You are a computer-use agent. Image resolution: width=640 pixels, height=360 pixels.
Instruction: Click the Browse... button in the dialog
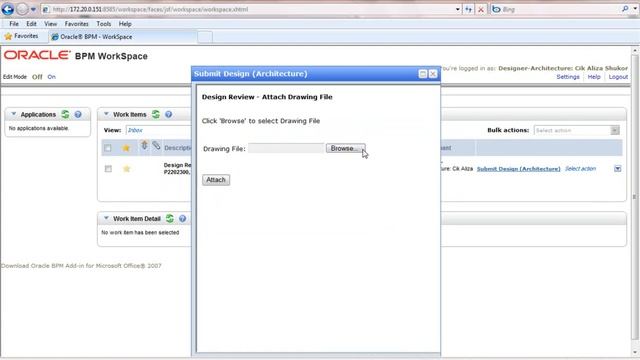(x=345, y=148)
